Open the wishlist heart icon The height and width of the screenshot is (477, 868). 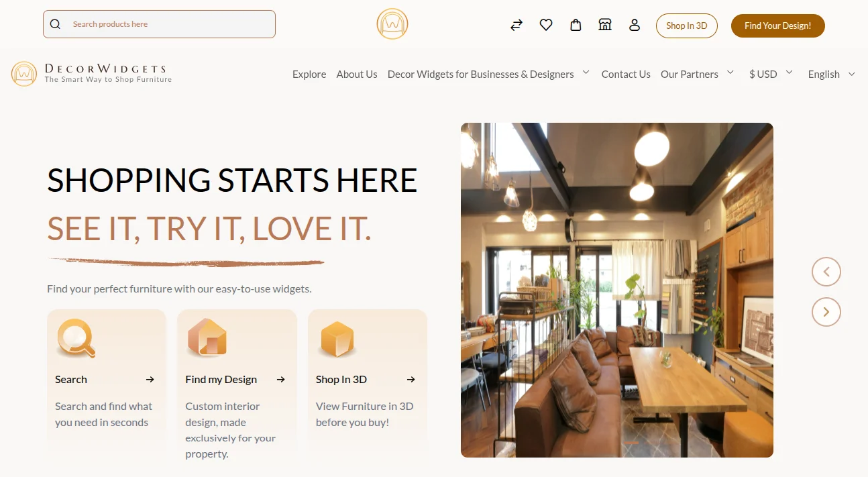point(546,25)
